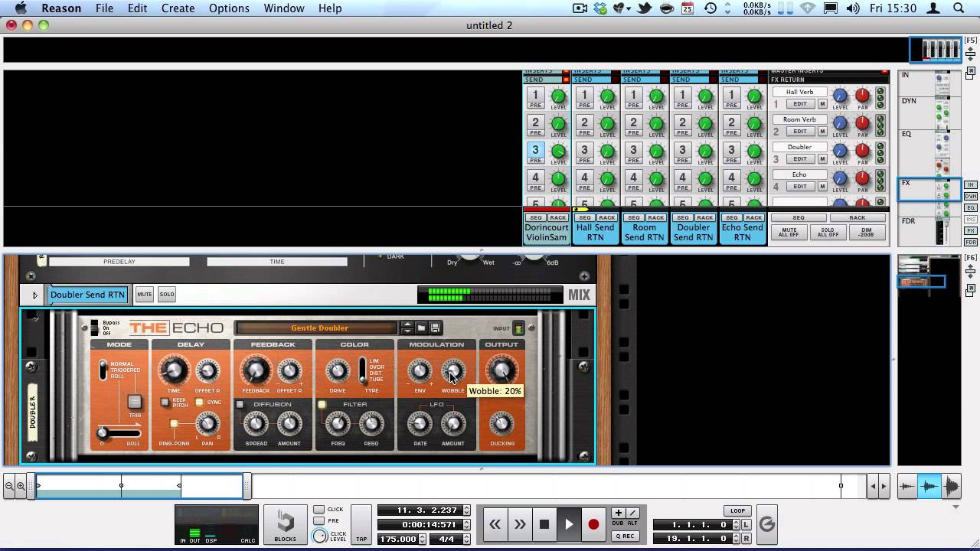Click the Echo Save Patch disk icon

[x=435, y=328]
